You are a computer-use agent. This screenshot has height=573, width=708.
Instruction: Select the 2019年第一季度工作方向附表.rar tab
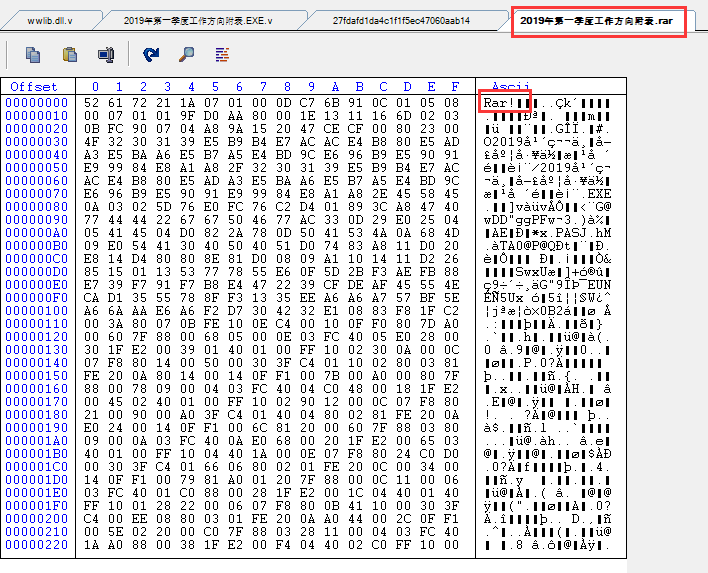(597, 20)
